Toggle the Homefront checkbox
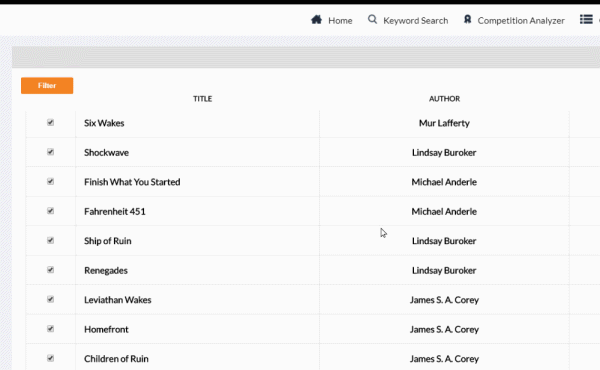 click(x=51, y=329)
